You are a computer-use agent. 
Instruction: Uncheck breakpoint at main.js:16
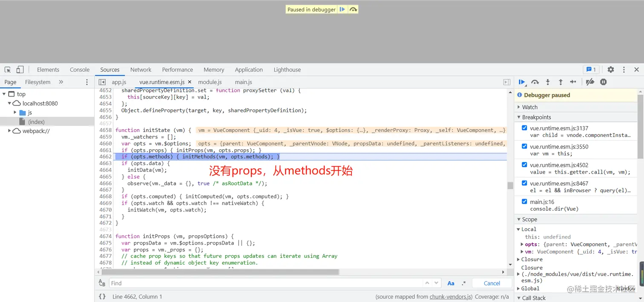coord(524,202)
